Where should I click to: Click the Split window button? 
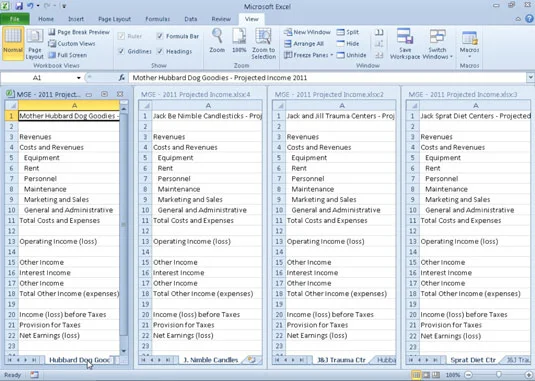point(348,32)
